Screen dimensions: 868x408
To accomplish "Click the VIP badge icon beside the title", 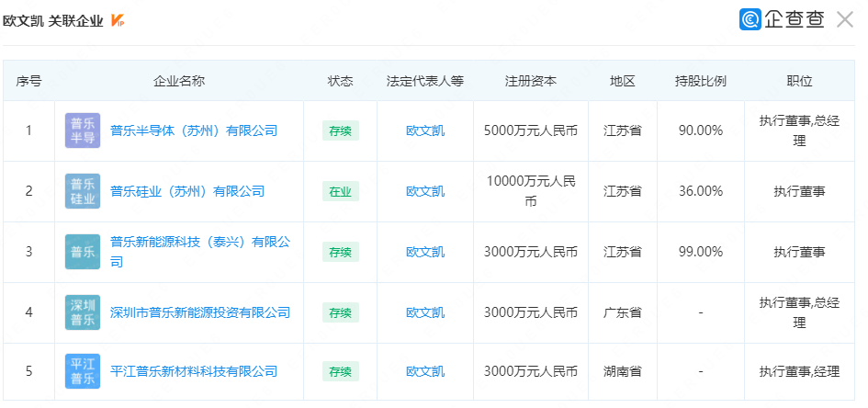I will pos(118,20).
